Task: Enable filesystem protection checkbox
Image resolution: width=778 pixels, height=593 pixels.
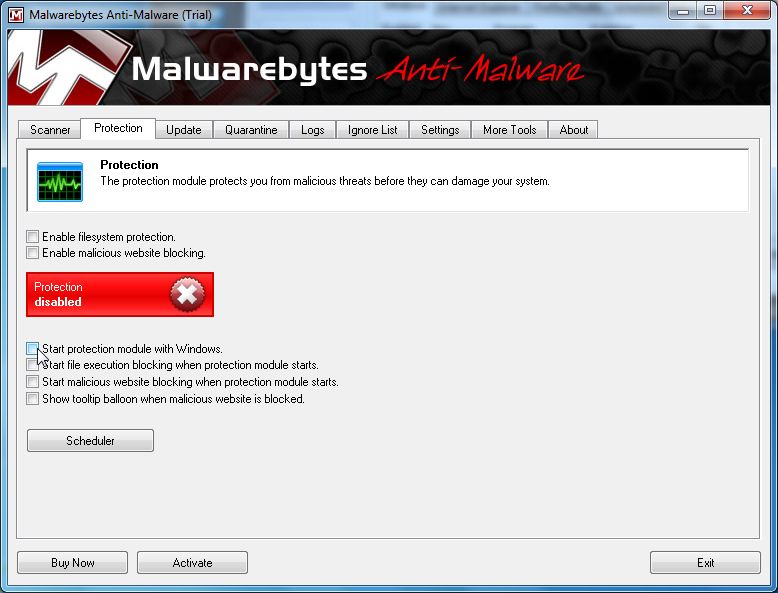Action: point(32,237)
